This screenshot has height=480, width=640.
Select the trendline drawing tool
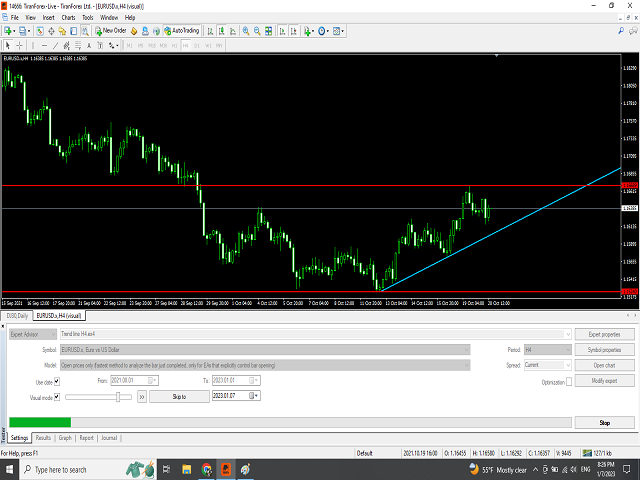pos(56,45)
